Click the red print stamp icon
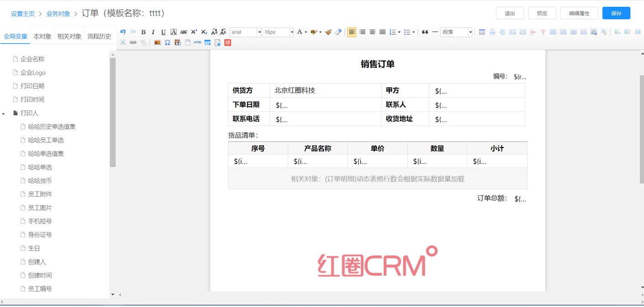The height and width of the screenshot is (307, 644). pos(228,42)
